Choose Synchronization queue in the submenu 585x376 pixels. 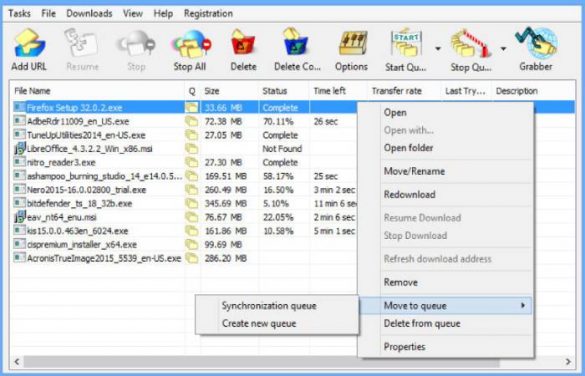[x=269, y=306]
